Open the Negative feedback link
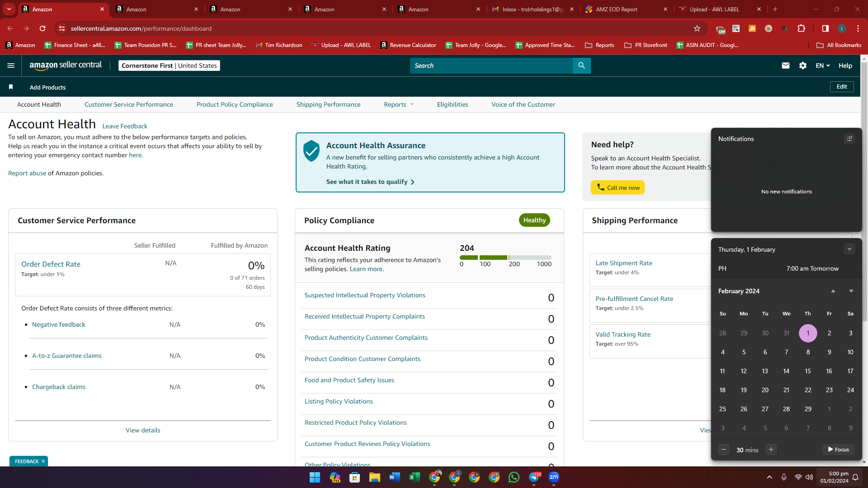The width and height of the screenshot is (868, 488). tap(58, 324)
